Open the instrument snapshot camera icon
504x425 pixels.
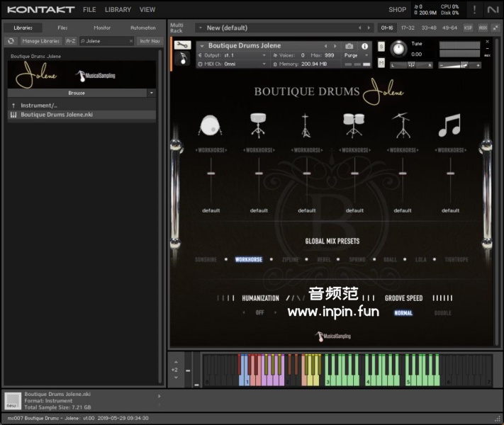(349, 46)
